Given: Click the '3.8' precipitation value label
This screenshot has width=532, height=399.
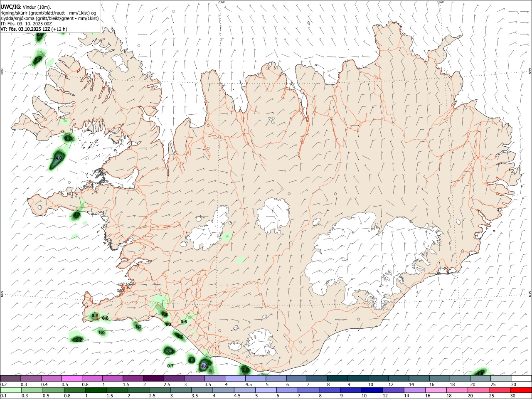Looking at the screenshot, I should [x=170, y=352].
